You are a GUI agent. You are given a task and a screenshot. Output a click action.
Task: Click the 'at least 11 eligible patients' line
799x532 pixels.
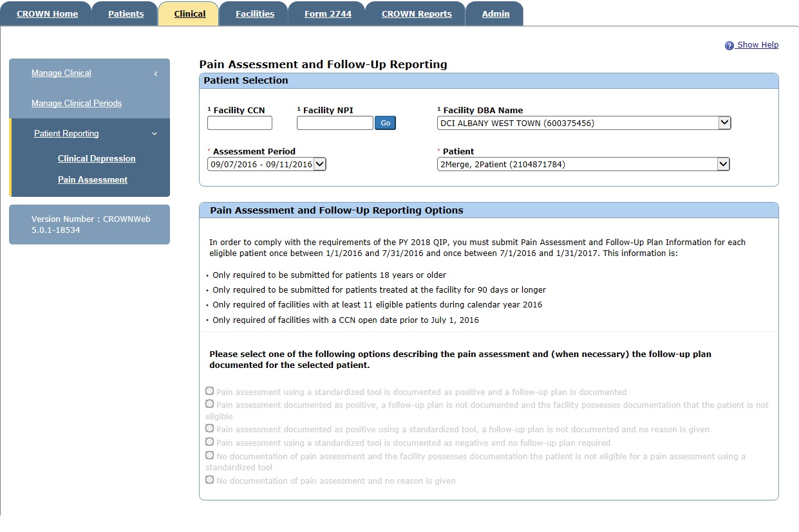point(377,305)
